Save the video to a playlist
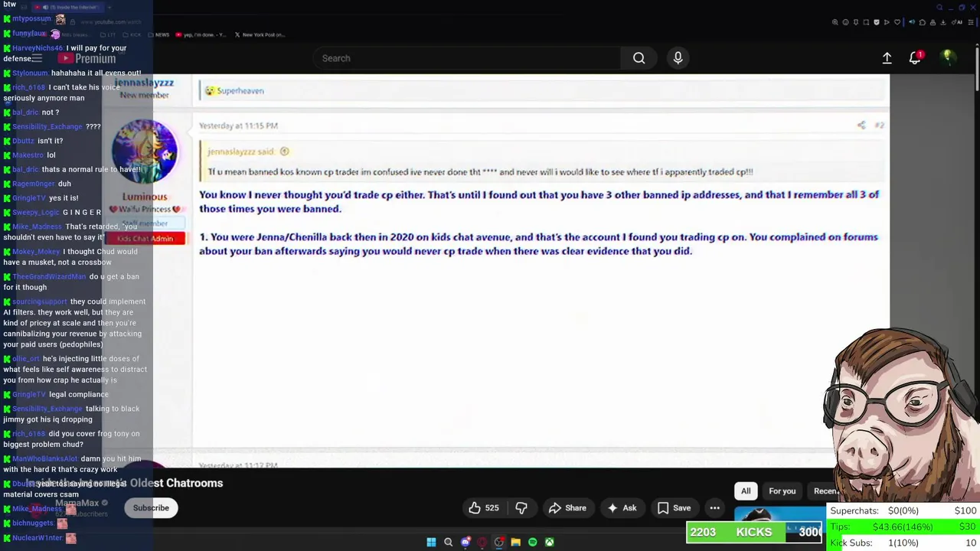The height and width of the screenshot is (551, 980). coord(674,508)
